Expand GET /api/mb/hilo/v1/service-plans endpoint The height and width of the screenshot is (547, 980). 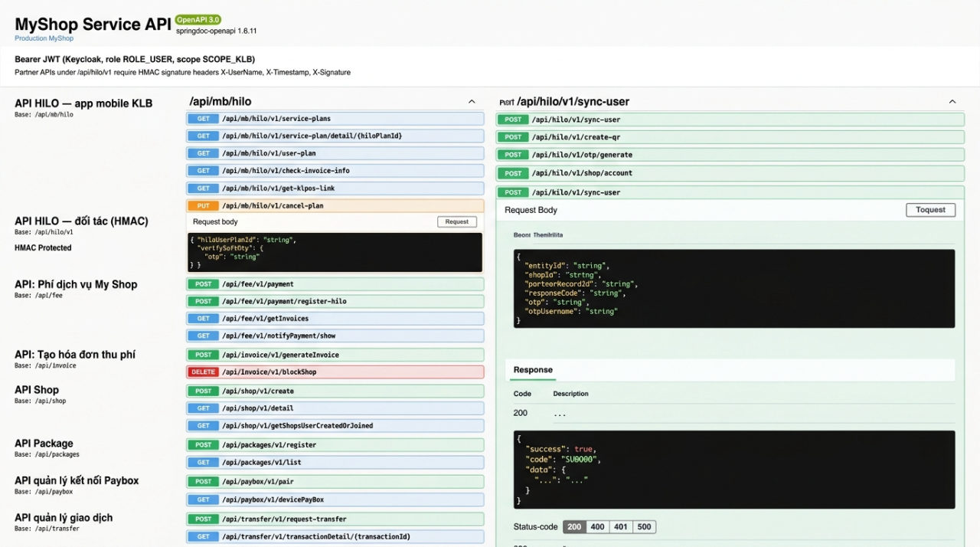335,119
